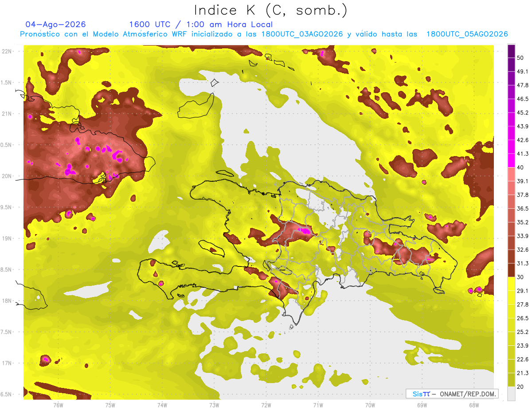Click the dark purple swatch above the 50 label
This screenshot has height=411, width=532.
(x=511, y=51)
